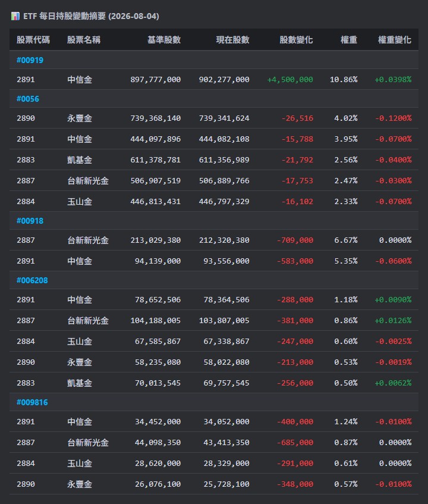Click the 現在股數 column header
Image resolution: width=428 pixels, height=504 pixels.
click(232, 39)
